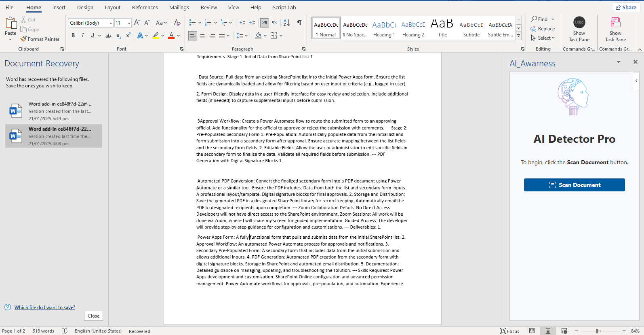Screen dimensions: 644x335
Task: Increase font size with grow icon
Action: pyautogui.click(x=137, y=23)
